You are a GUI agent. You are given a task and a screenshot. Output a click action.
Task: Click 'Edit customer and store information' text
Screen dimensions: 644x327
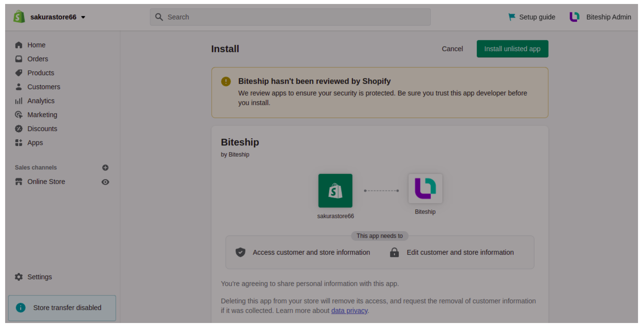(x=460, y=252)
